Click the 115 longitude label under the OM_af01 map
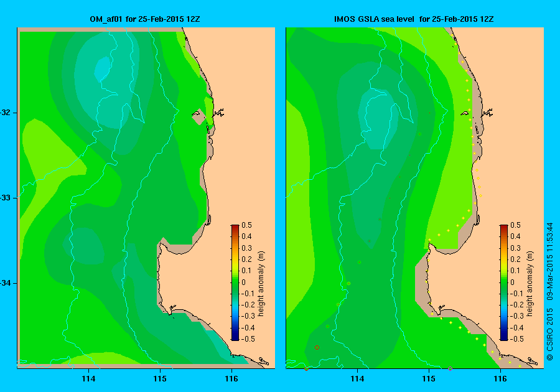Viewport: 560px width, 392px height. tap(160, 379)
